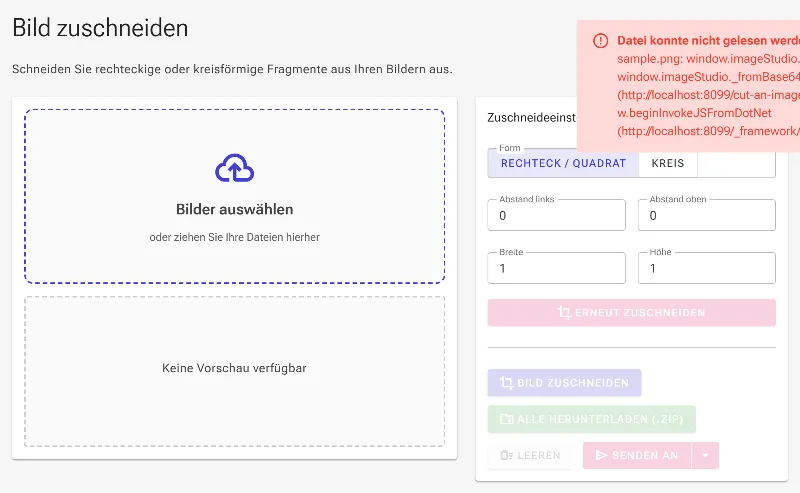Click 'Keine Vorschau verfügbar' preview text
This screenshot has width=800, height=493.
(x=234, y=368)
